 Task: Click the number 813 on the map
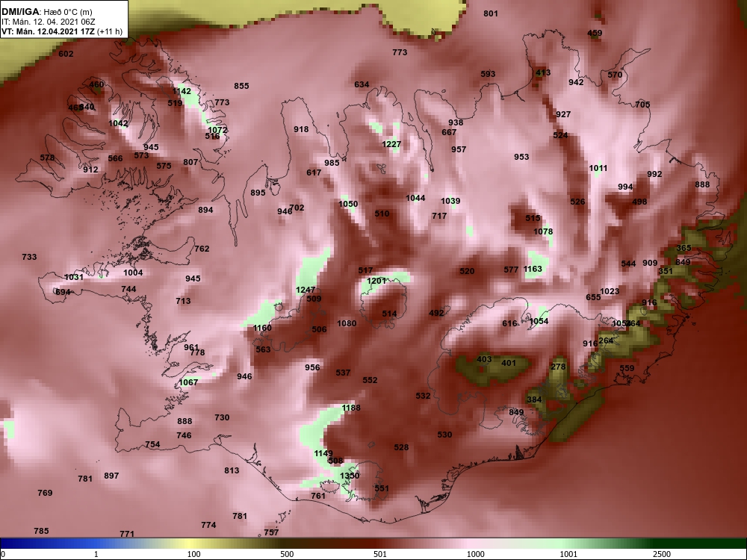coord(232,471)
